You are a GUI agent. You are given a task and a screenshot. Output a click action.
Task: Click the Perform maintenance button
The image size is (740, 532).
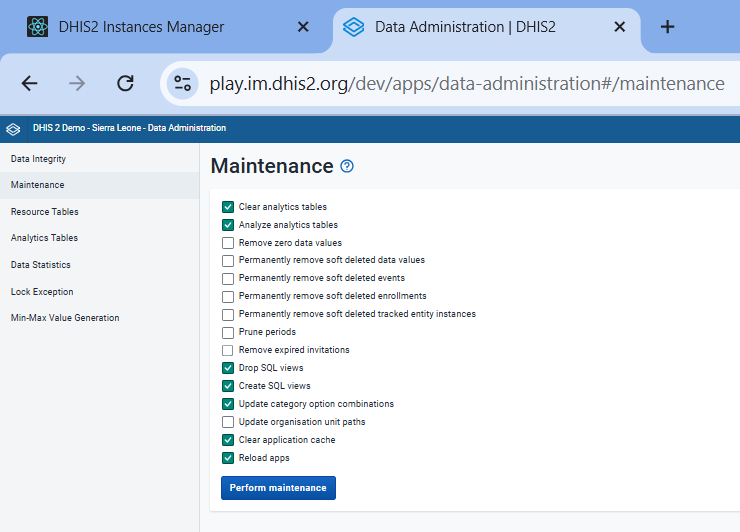(x=278, y=488)
